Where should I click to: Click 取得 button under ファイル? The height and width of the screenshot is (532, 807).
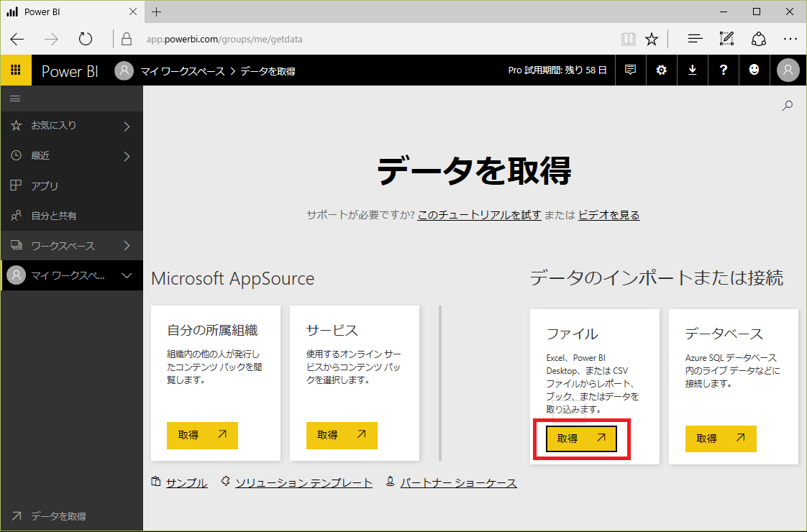(581, 439)
